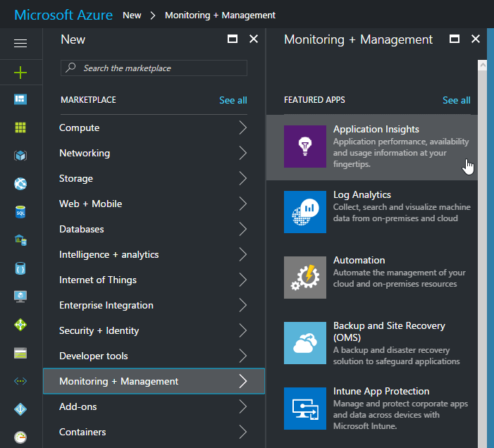Select Internet of Things category
Image resolution: width=494 pixels, height=448 pixels.
[98, 280]
